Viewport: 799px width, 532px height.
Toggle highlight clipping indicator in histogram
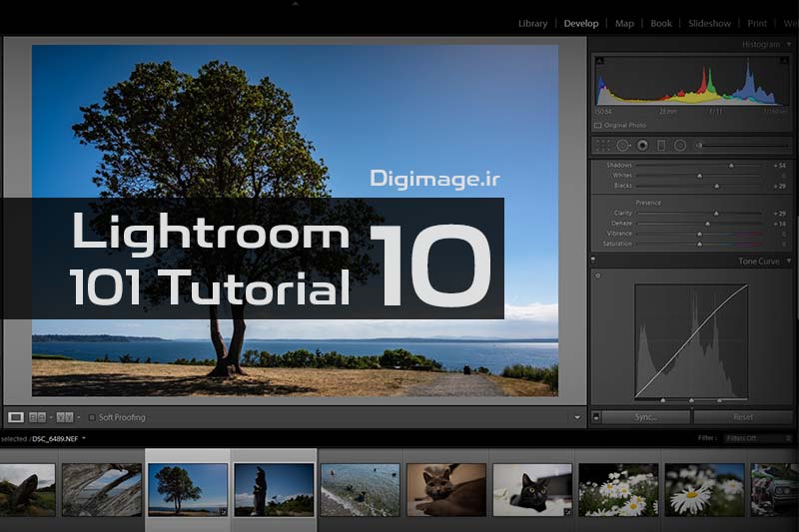tap(784, 61)
